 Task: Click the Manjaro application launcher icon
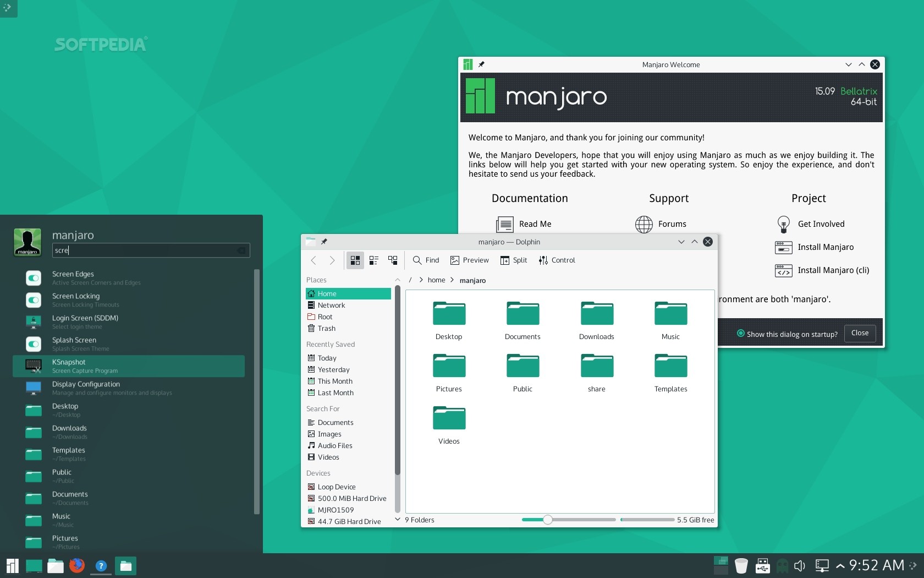(12, 565)
